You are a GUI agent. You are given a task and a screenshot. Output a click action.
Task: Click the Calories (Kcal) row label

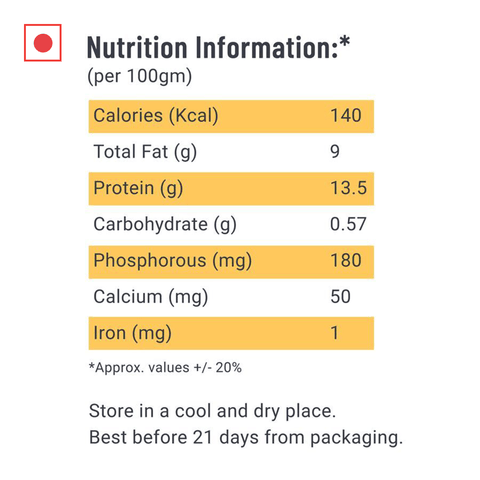(156, 116)
